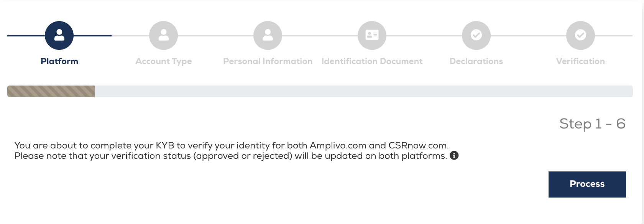Click the Platform step circle icon
Image resolution: width=644 pixels, height=224 pixels.
[59, 35]
